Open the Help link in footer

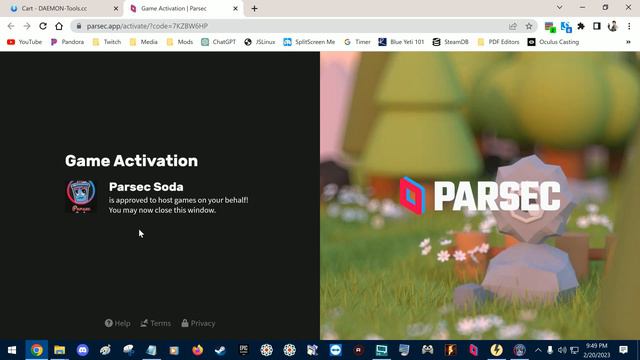click(118, 323)
